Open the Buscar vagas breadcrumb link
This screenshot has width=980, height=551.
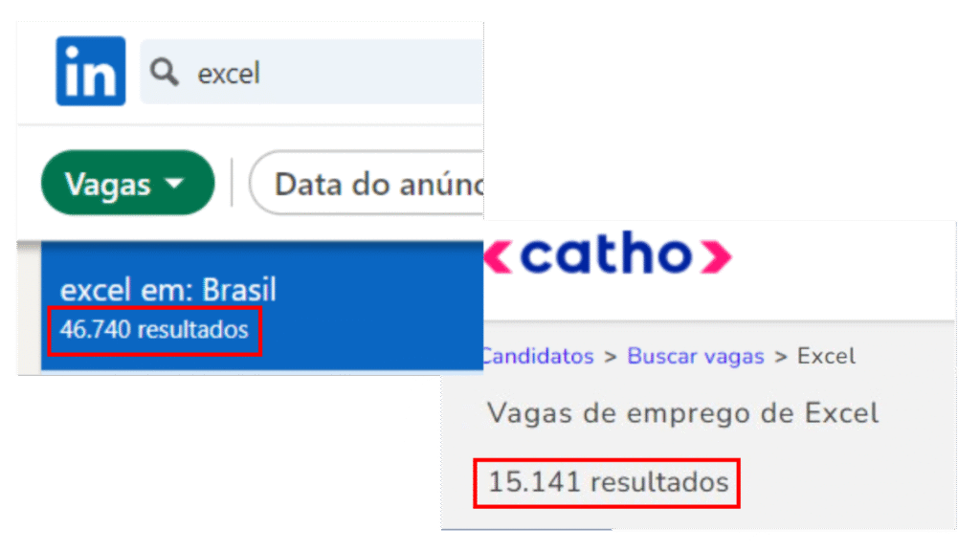coord(696,356)
